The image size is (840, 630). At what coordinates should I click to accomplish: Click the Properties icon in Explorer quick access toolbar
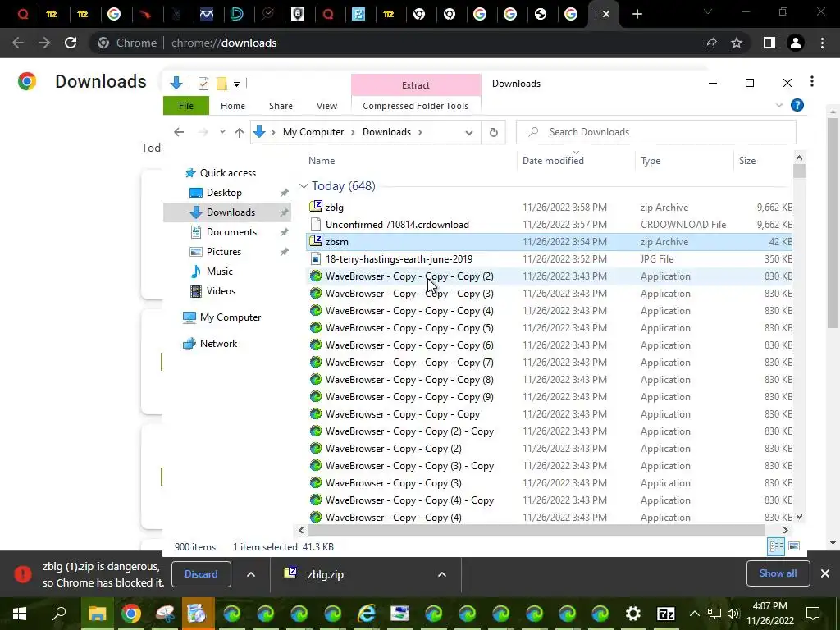point(203,84)
